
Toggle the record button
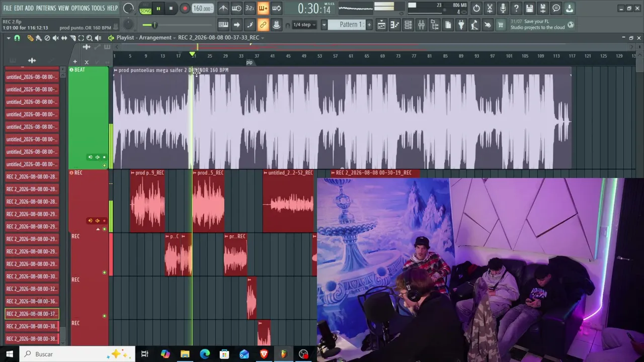tap(185, 9)
